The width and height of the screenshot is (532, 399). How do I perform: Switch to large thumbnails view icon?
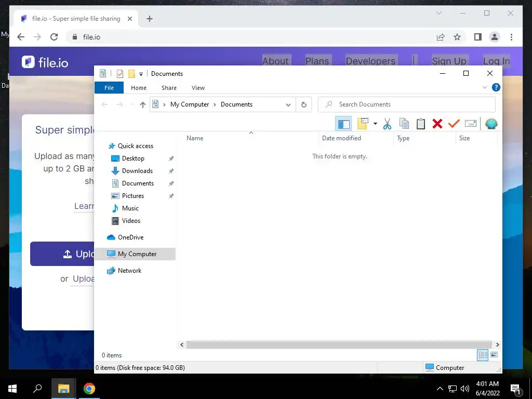tap(494, 355)
